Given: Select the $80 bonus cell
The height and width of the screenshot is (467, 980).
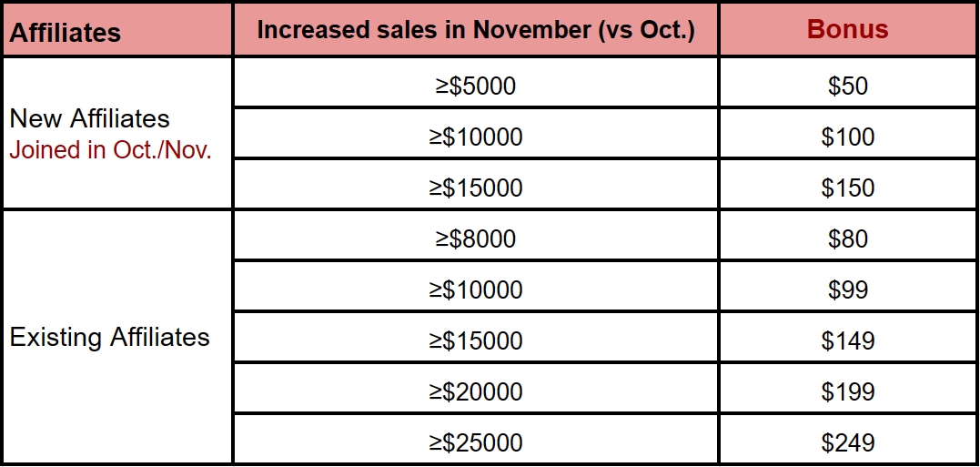Looking at the screenshot, I should [848, 235].
